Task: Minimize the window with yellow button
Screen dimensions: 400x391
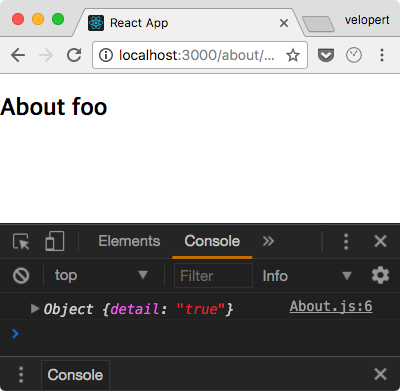Action: pyautogui.click(x=38, y=19)
